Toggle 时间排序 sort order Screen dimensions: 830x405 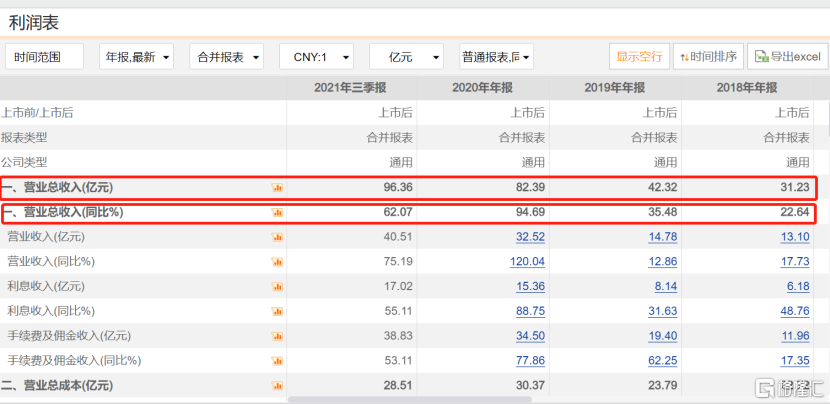708,57
